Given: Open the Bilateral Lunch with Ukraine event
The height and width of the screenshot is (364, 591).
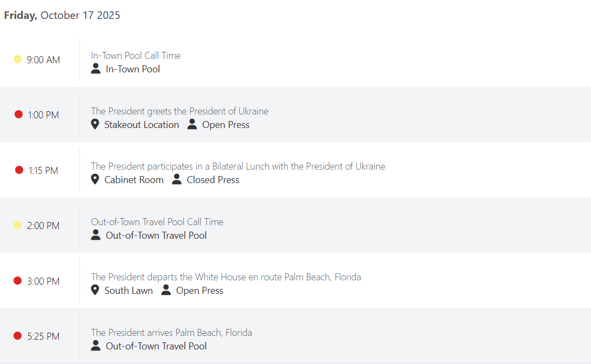Looking at the screenshot, I should click(238, 166).
